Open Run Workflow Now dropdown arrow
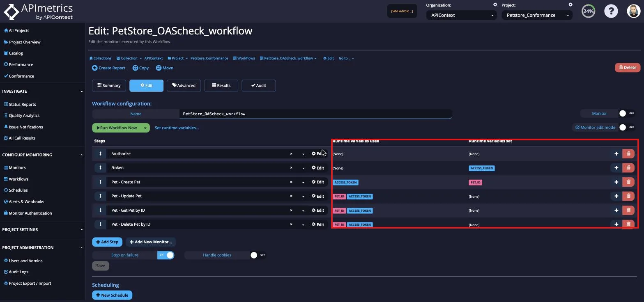 (x=145, y=128)
